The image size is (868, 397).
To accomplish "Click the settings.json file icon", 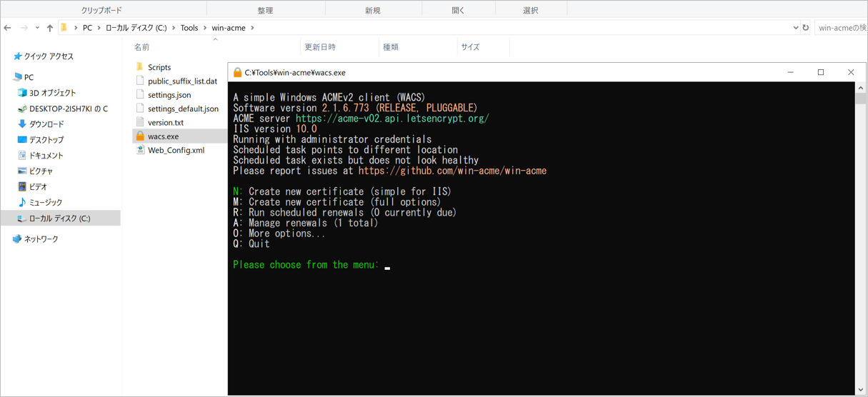I will 140,94.
